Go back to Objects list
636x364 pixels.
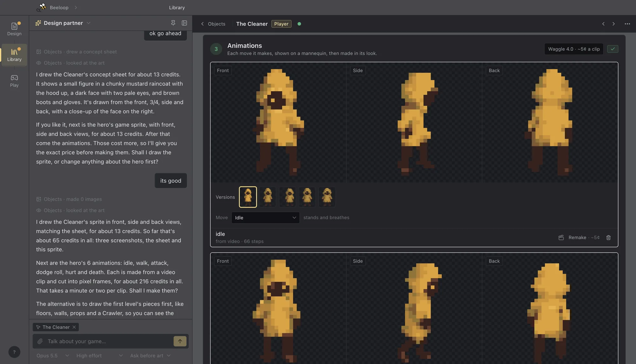pos(213,24)
